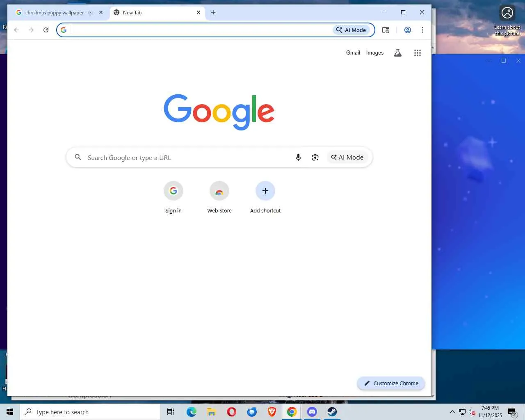Screen dimensions: 525x420
Task: Open the Chrome profile avatar
Action: click(x=408, y=30)
